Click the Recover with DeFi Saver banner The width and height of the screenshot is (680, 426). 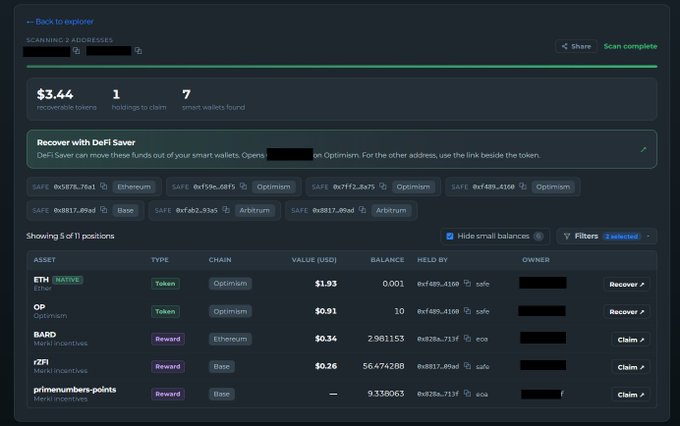coord(341,149)
